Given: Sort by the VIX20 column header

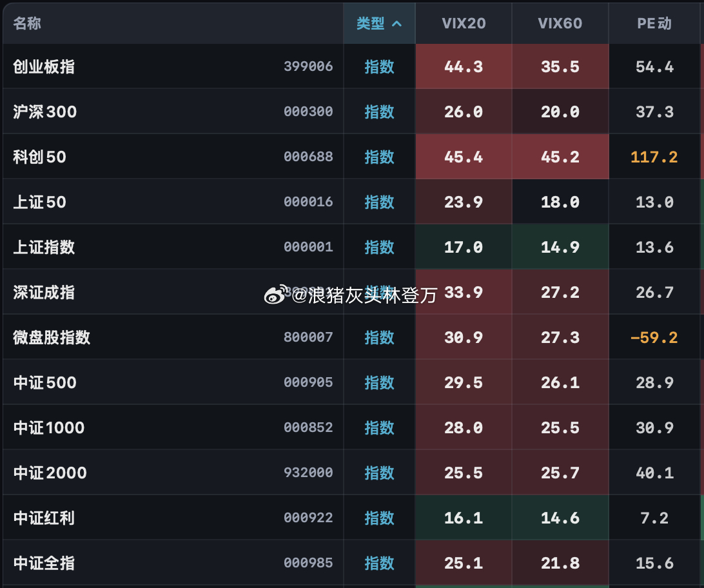Looking at the screenshot, I should coord(464,23).
